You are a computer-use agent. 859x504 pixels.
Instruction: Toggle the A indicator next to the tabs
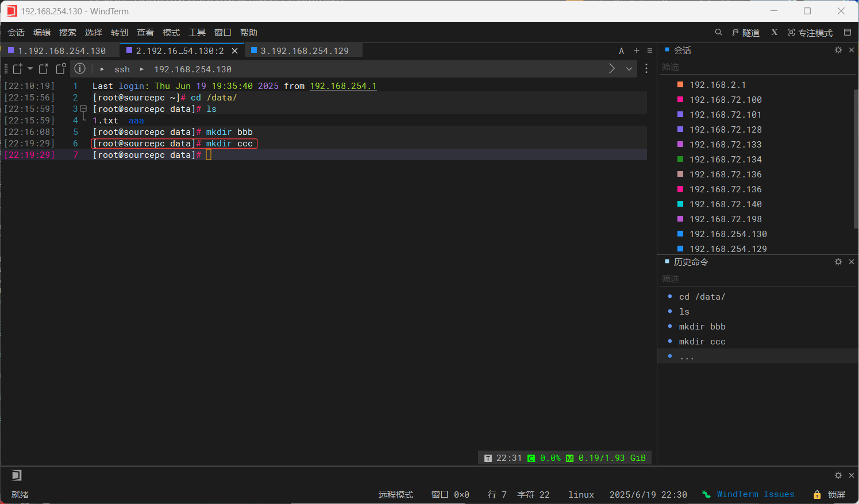[x=621, y=51]
